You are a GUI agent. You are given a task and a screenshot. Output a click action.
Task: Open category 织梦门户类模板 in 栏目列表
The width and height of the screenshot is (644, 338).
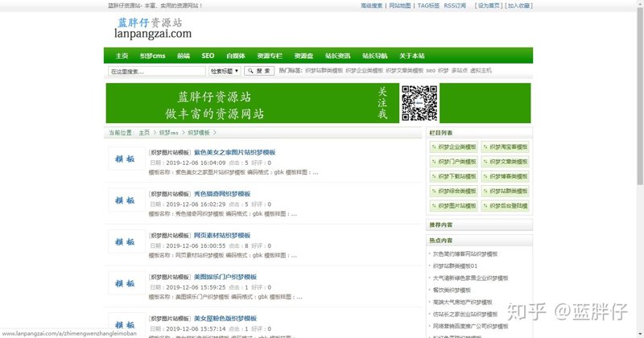click(x=454, y=162)
